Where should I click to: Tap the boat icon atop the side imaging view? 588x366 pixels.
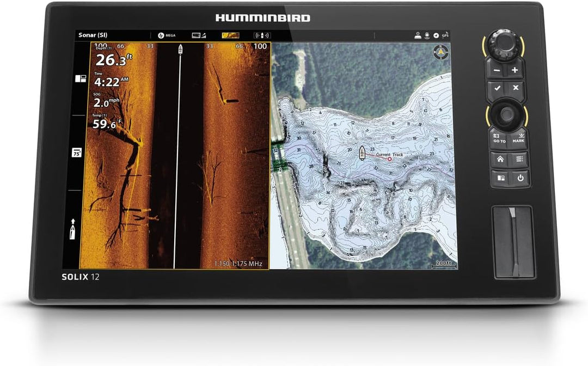[180, 49]
